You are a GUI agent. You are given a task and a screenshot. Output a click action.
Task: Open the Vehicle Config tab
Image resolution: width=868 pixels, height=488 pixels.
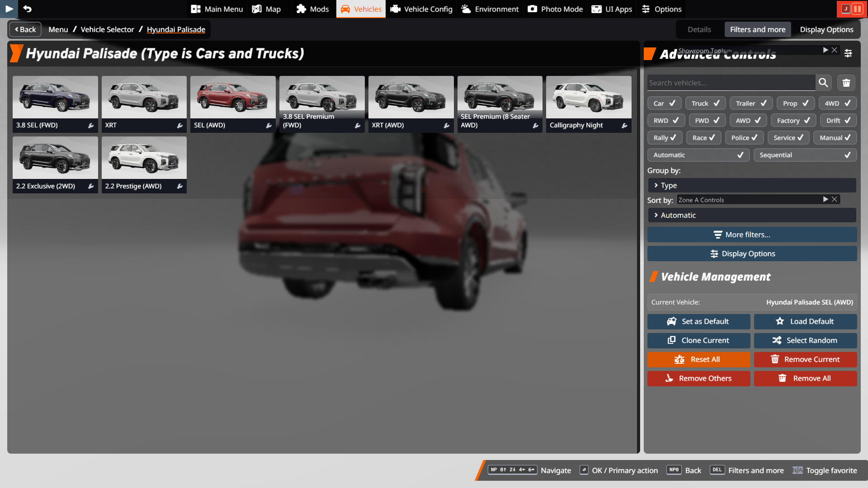421,9
